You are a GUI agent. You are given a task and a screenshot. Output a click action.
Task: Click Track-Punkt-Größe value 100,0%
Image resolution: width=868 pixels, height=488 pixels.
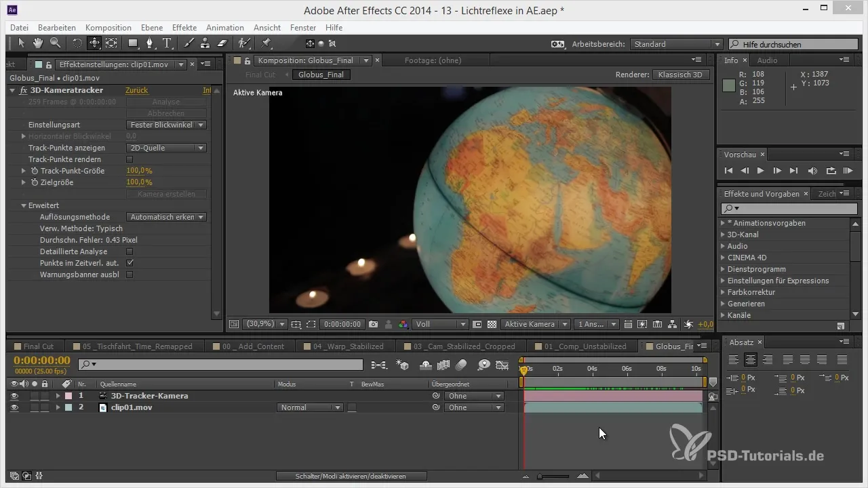[x=139, y=171]
